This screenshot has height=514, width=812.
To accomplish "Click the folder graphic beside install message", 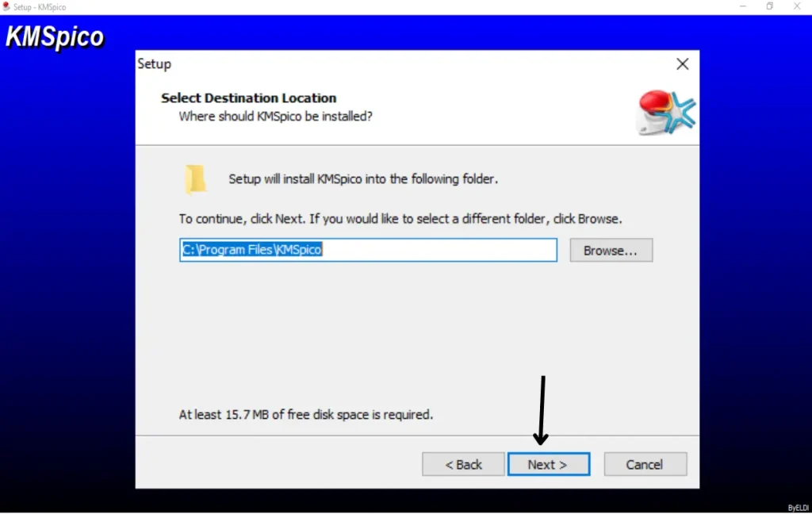I will tap(195, 178).
